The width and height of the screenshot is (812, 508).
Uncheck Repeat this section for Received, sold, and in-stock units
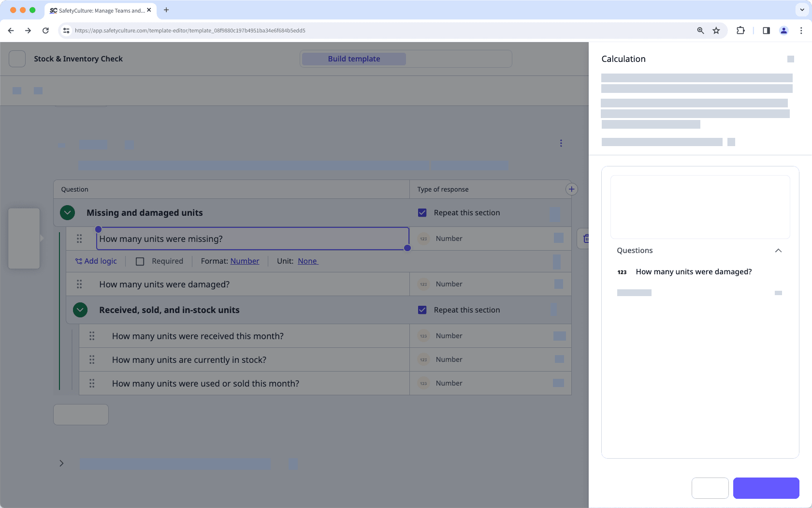point(422,310)
